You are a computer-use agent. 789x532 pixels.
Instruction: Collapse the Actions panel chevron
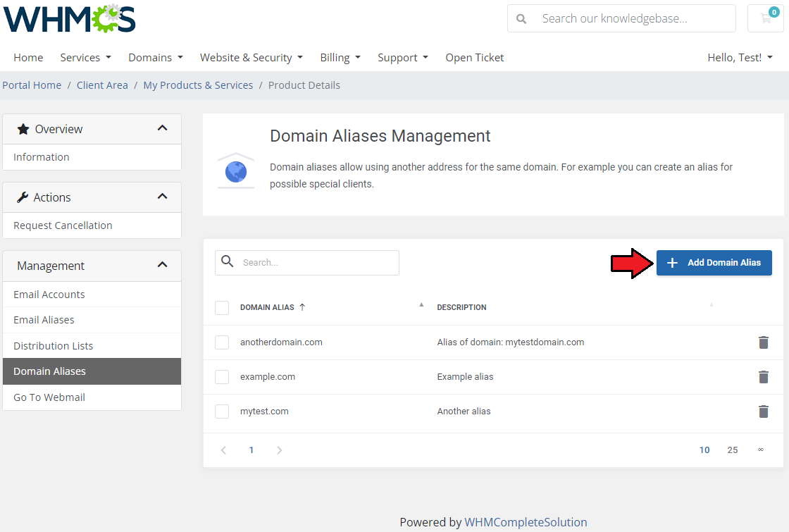pos(162,197)
